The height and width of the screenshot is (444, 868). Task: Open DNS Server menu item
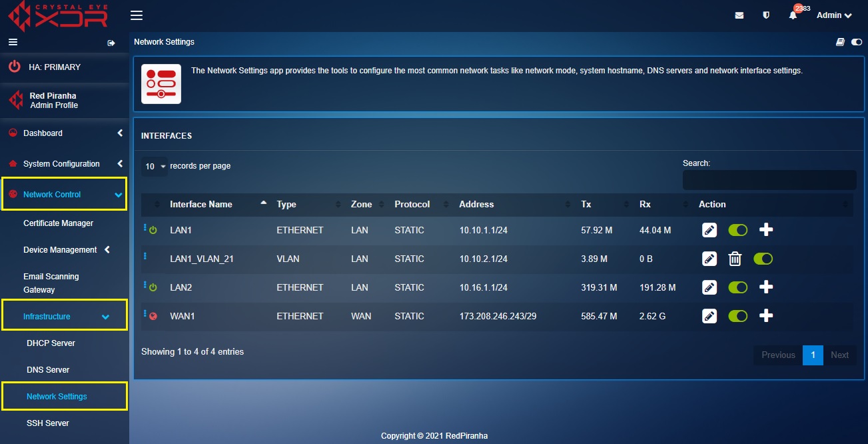(x=48, y=370)
